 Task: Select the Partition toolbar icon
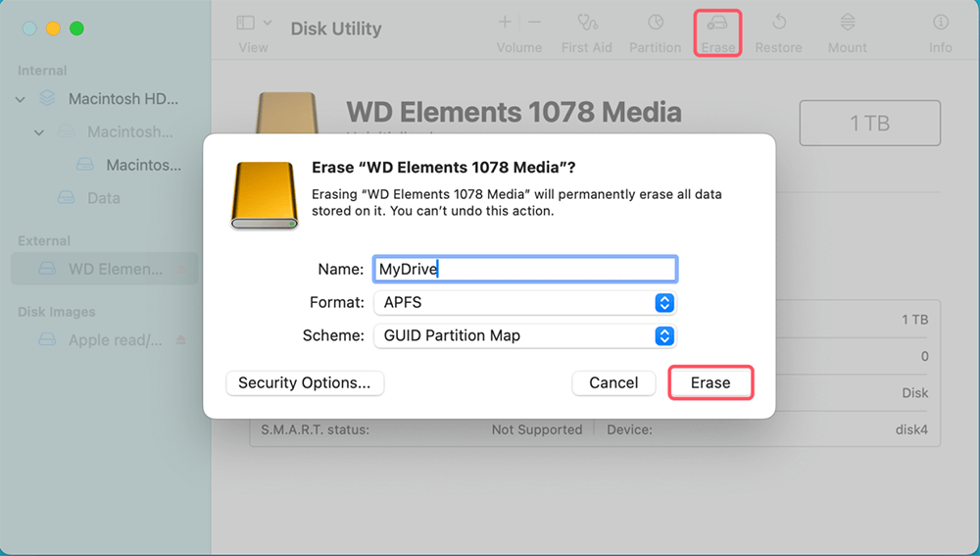coord(655,24)
